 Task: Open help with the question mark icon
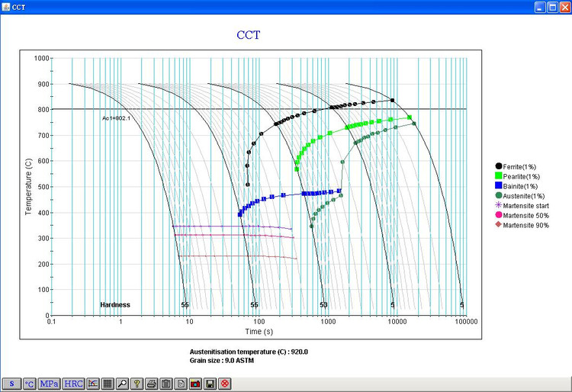pyautogui.click(x=137, y=383)
